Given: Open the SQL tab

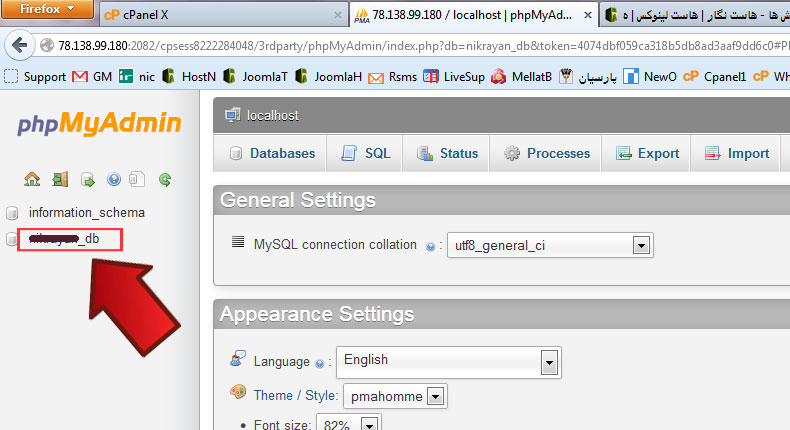Looking at the screenshot, I should (366, 153).
